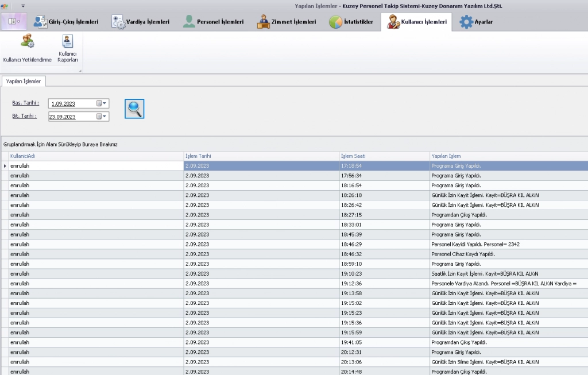Screen dimensions: 588x375
Task: Click the ribbon group expander corner arrow
Action: tap(80, 71)
